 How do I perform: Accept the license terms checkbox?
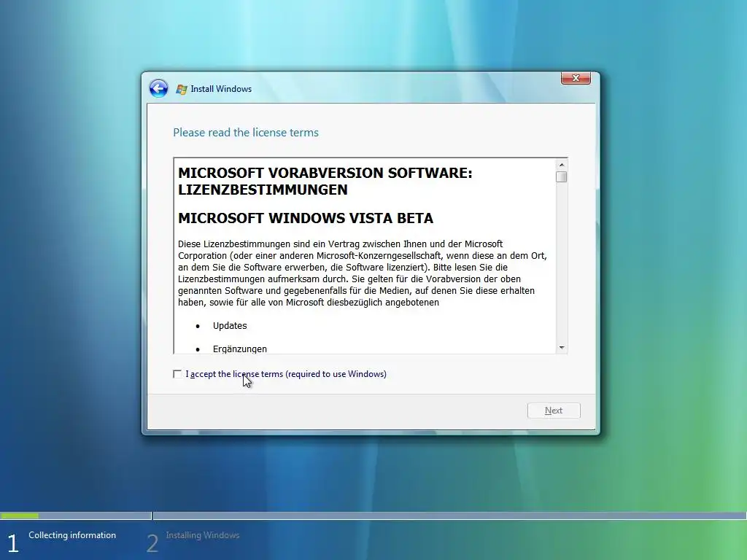[x=177, y=374]
